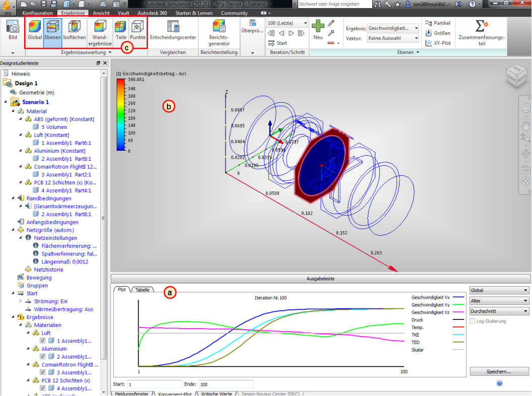Jump to last iteration step
The height and width of the screenshot is (396, 532).
pyautogui.click(x=301, y=33)
